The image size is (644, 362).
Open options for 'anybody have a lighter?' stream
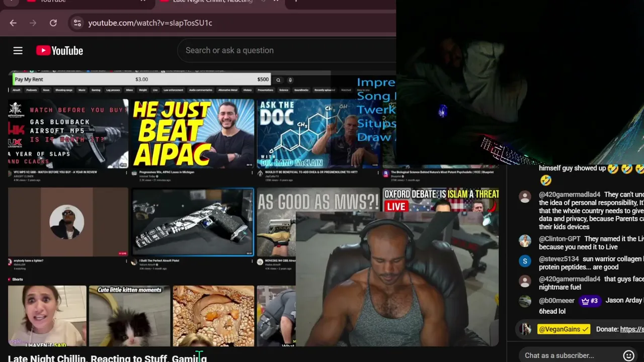pos(126,261)
